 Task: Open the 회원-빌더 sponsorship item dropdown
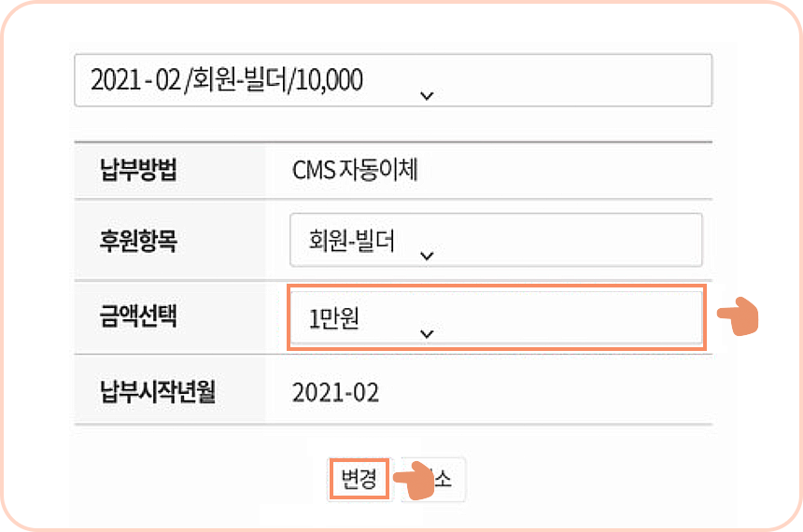coord(496,240)
